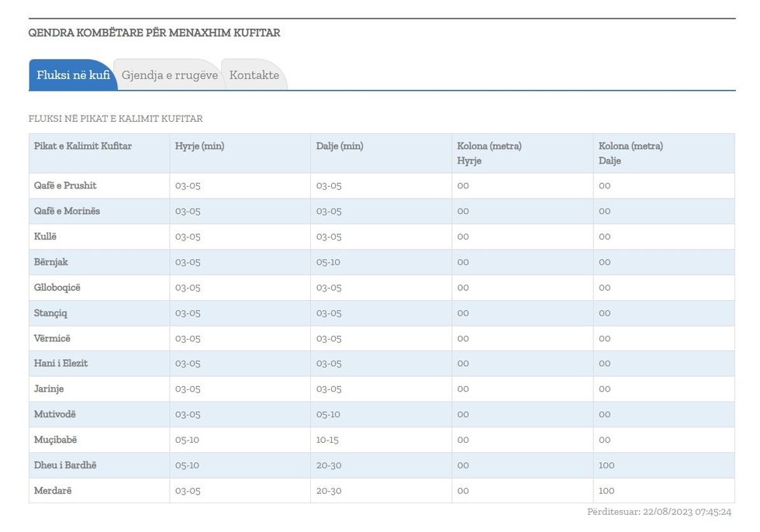Click the Pikat e Kalimit Kufitar column header

(83, 146)
